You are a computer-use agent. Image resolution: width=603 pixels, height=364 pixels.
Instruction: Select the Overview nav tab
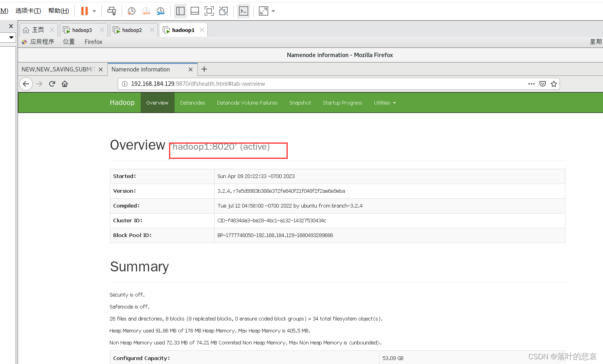(x=157, y=103)
